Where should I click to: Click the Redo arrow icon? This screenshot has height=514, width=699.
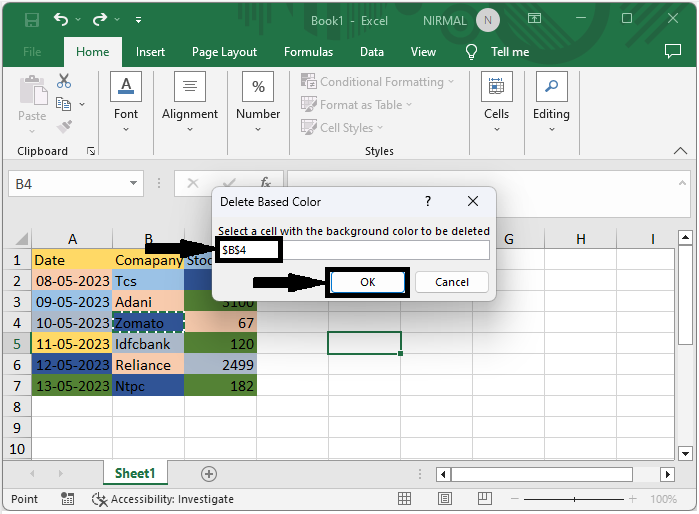pyautogui.click(x=100, y=19)
